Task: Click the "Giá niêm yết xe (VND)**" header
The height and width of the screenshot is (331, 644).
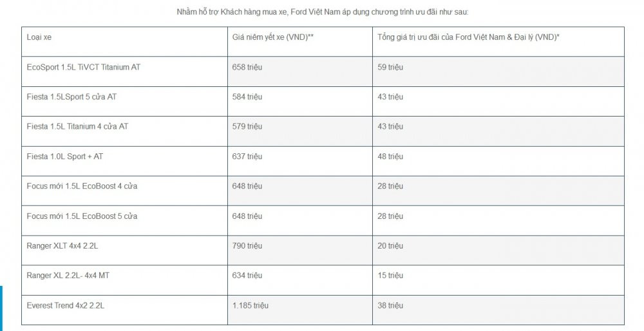Action: (x=273, y=37)
